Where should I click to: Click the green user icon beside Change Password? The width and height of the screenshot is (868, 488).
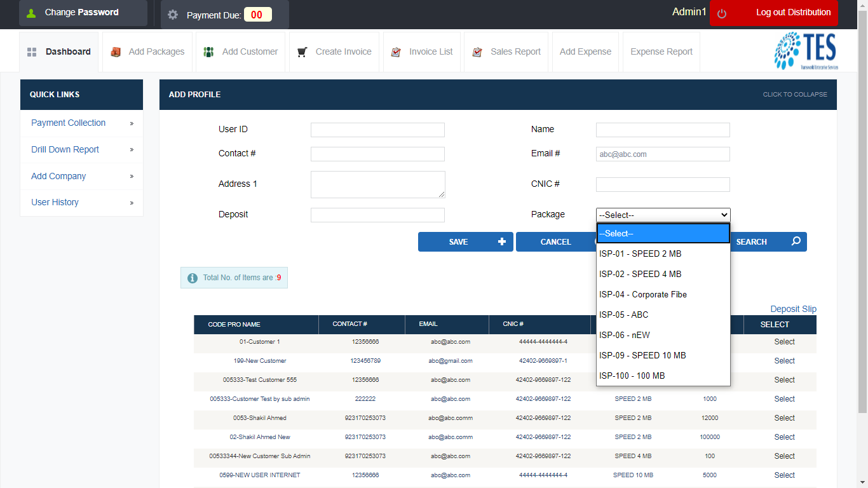(x=31, y=13)
